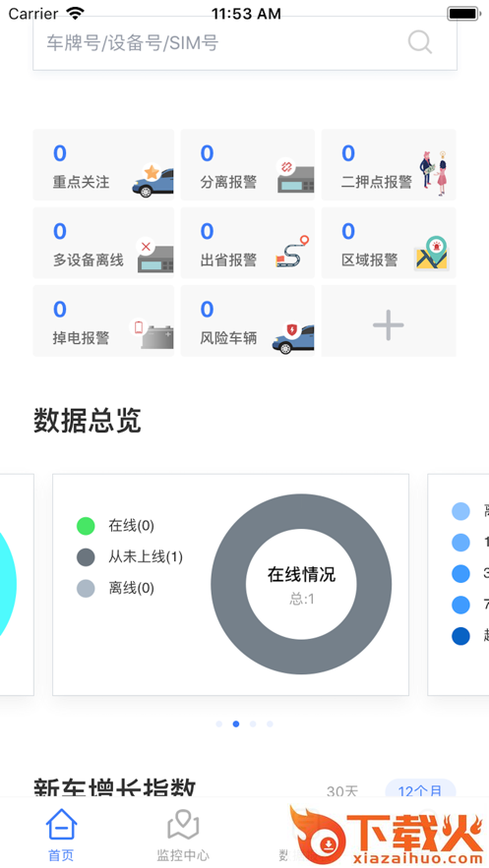The width and height of the screenshot is (489, 868).
Task: Tap the 总:1 total text
Action: 302,599
